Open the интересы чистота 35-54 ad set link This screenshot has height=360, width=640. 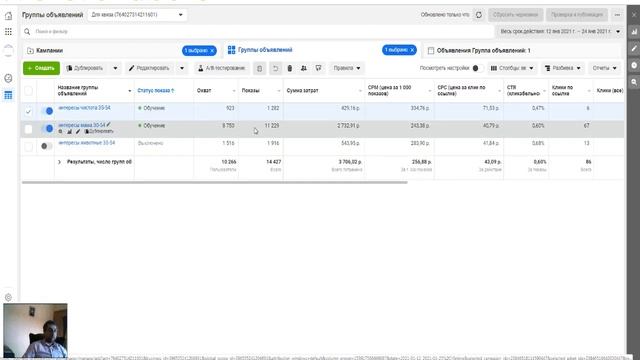click(84, 108)
